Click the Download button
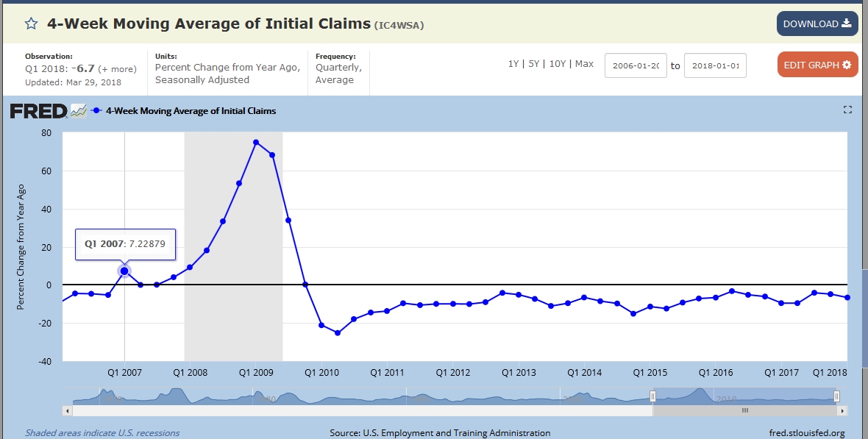 pos(817,24)
